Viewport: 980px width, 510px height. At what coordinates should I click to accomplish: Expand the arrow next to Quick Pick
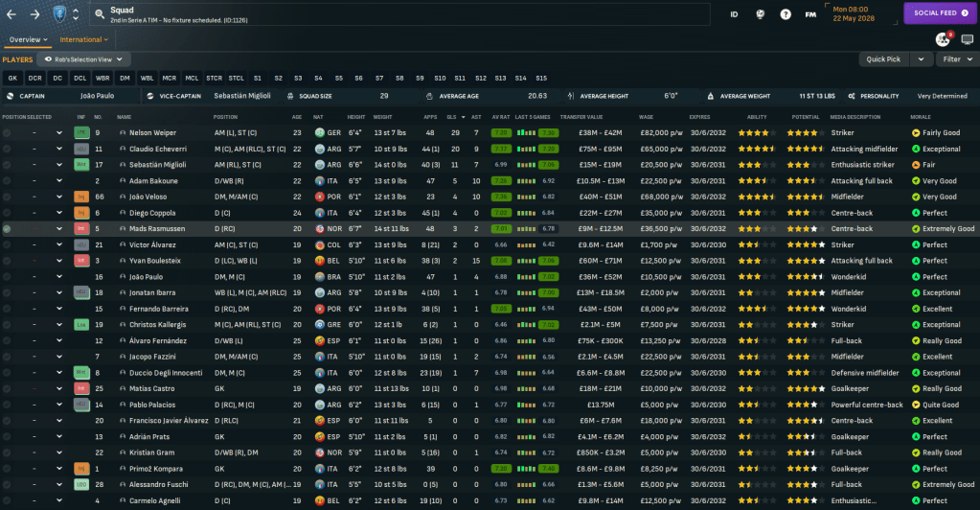pos(921,58)
